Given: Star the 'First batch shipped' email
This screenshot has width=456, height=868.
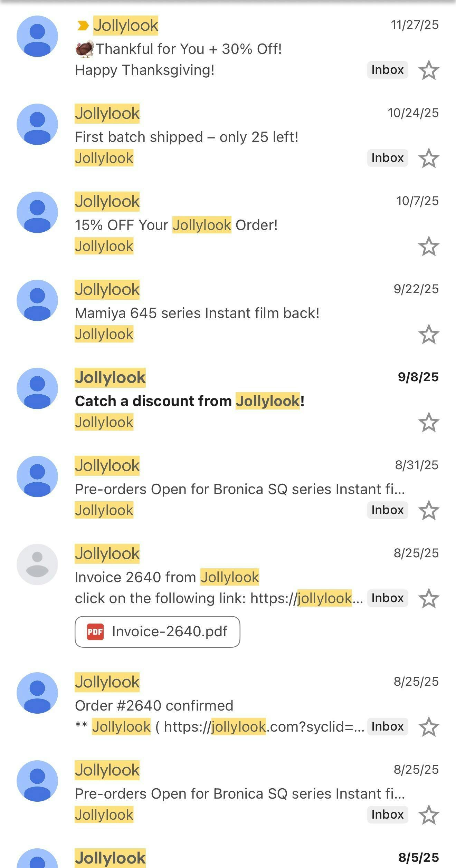Looking at the screenshot, I should [x=429, y=158].
